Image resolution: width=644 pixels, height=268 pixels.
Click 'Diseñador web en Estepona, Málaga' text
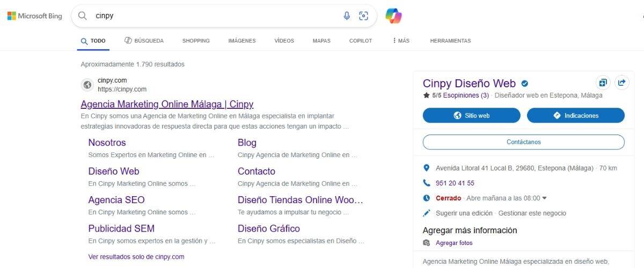click(548, 95)
